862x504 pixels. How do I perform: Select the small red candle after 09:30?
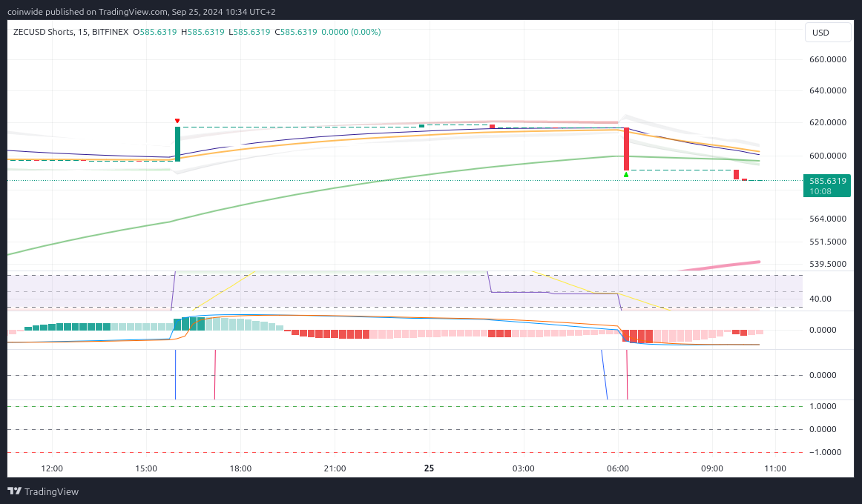[x=736, y=175]
